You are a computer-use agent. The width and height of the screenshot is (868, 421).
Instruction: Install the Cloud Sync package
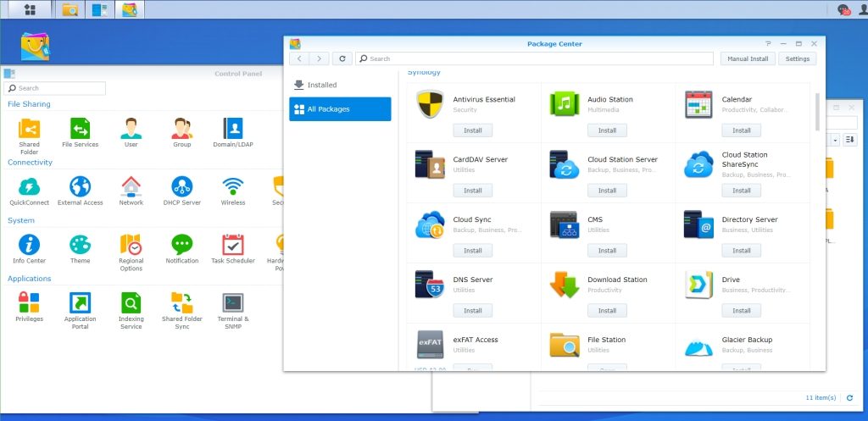tap(472, 251)
